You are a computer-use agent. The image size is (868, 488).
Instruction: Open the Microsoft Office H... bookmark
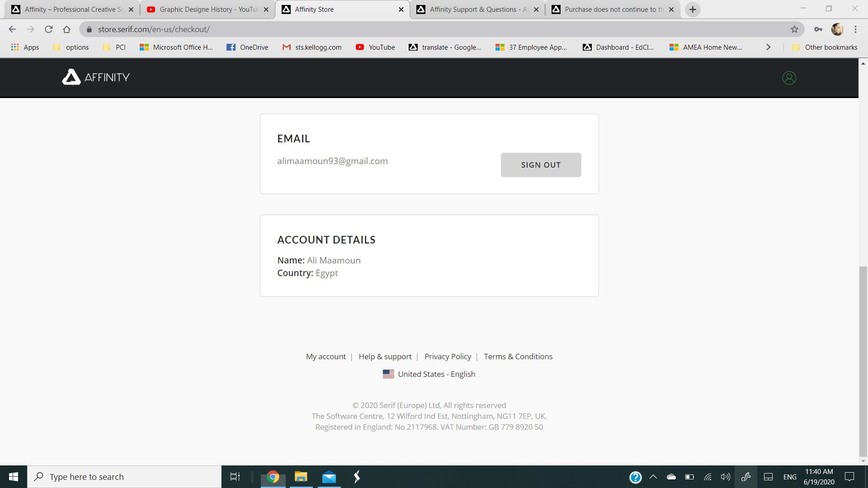pos(176,47)
